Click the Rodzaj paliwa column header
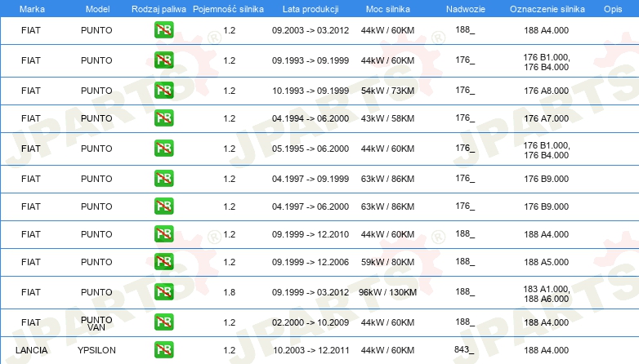639x364 pixels. [159, 9]
